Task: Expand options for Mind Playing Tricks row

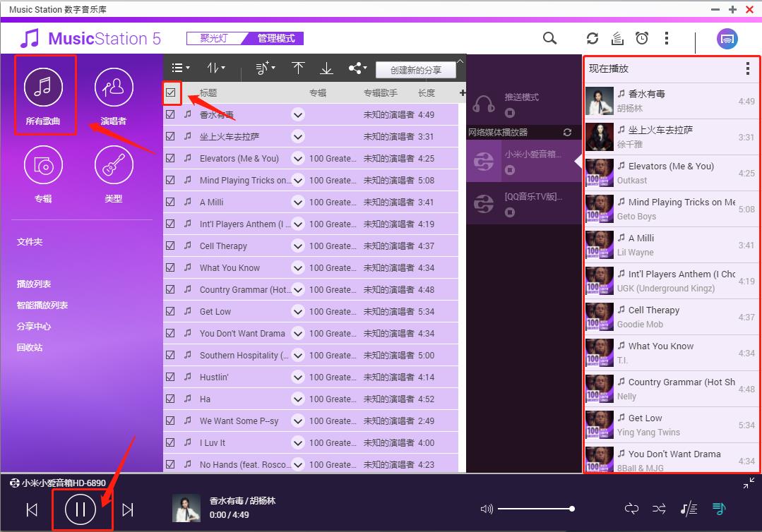Action: pos(298,181)
